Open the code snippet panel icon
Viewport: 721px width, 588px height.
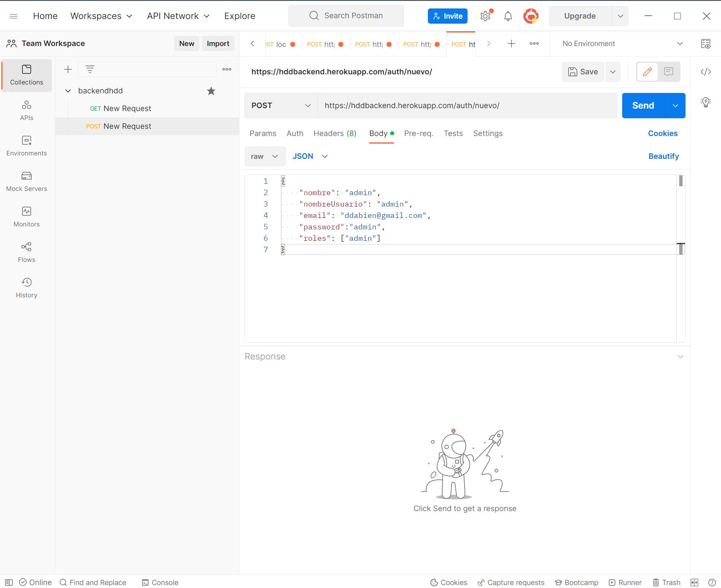pos(706,72)
